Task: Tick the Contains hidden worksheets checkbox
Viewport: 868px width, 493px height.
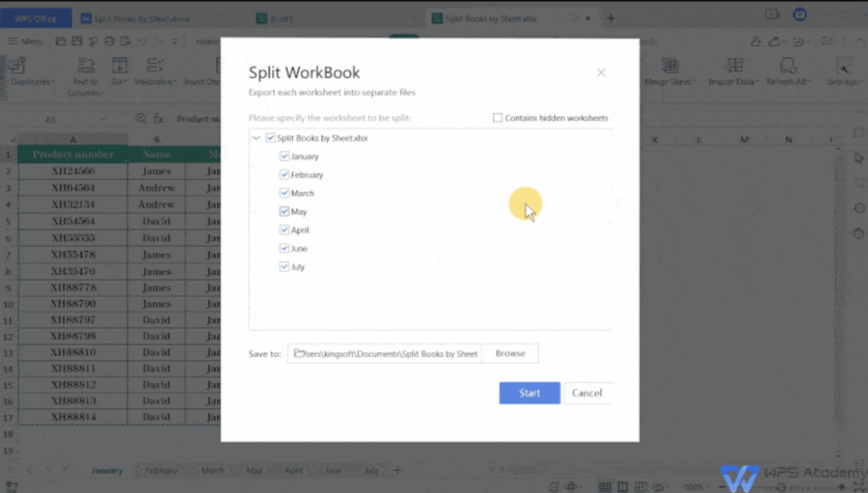Action: (x=498, y=118)
